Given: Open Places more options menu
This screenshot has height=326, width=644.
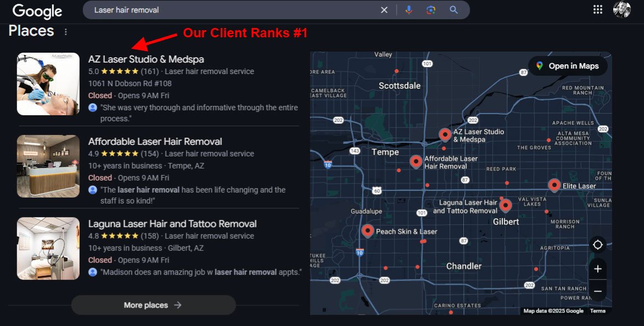Looking at the screenshot, I should (x=66, y=32).
